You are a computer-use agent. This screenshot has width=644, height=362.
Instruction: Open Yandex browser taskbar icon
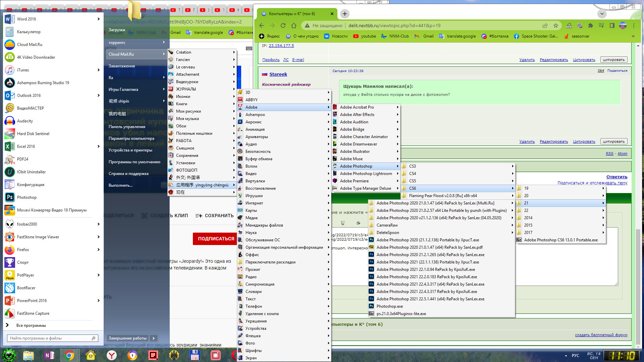click(111, 355)
